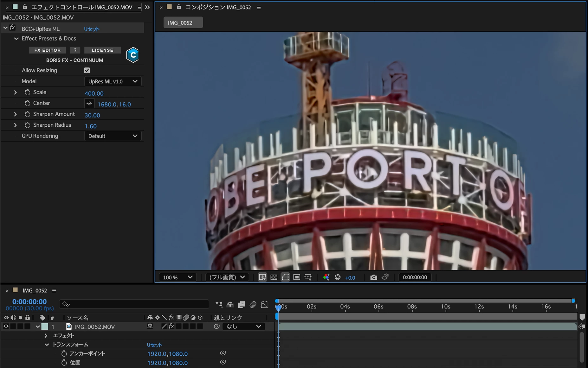Image resolution: width=588 pixels, height=368 pixels.
Task: Click the Center point crosshair picker
Action: coord(89,104)
